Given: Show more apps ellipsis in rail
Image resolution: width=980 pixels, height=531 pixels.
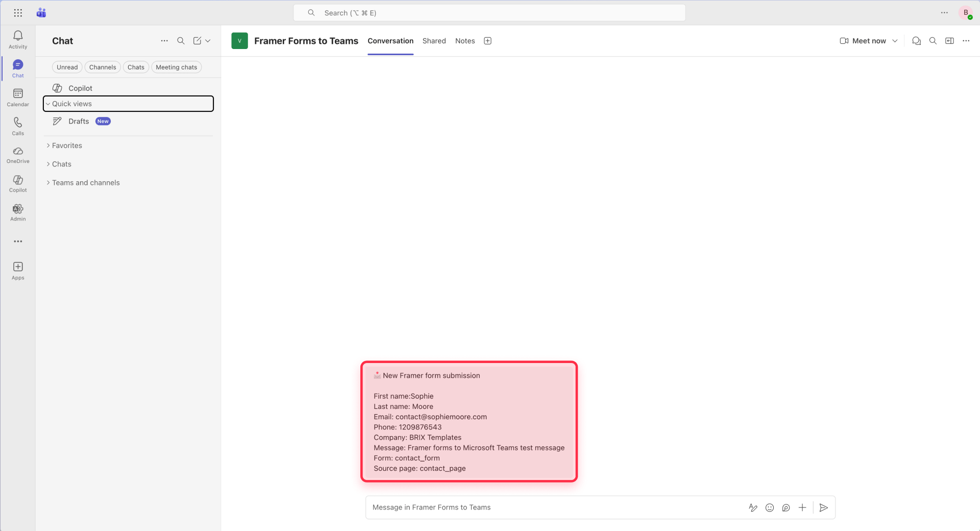Looking at the screenshot, I should click(x=18, y=242).
